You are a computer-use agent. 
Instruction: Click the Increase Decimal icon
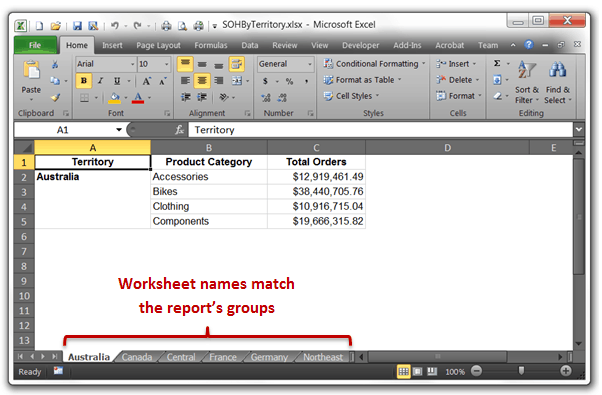tap(266, 98)
